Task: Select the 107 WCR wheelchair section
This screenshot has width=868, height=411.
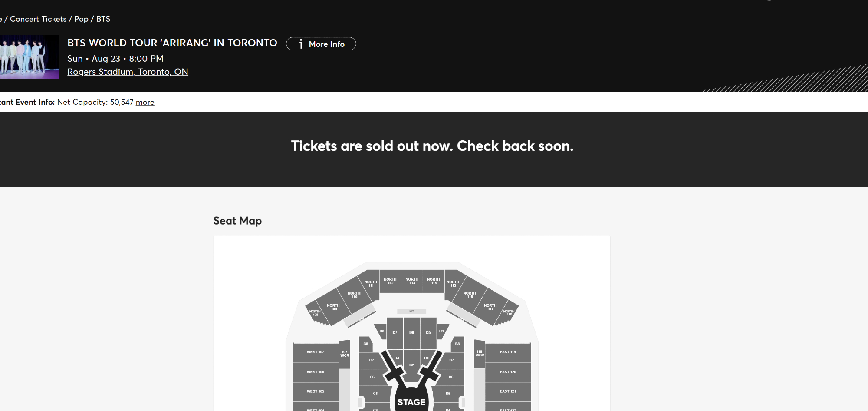Action: coord(345,354)
